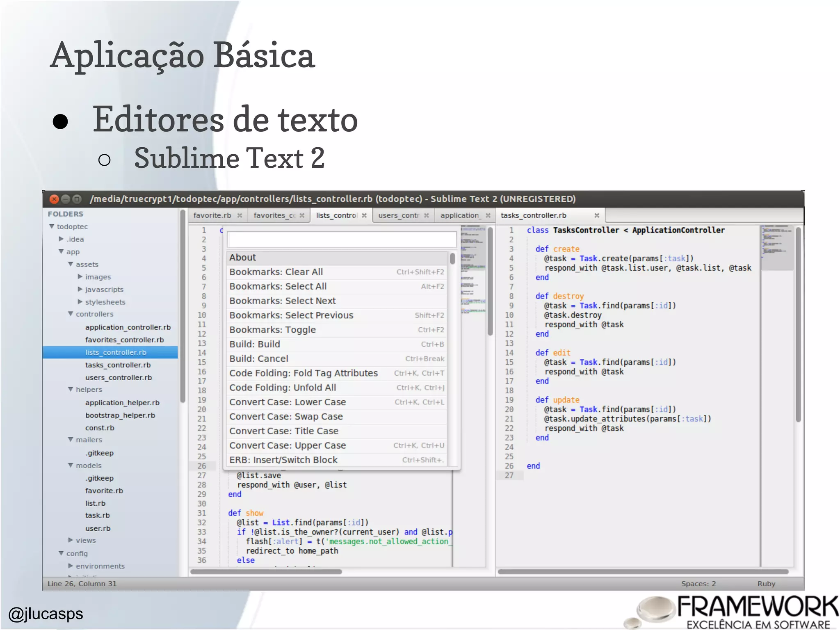
Task: Open application_controller.rb in sidebar
Action: pyautogui.click(x=128, y=327)
